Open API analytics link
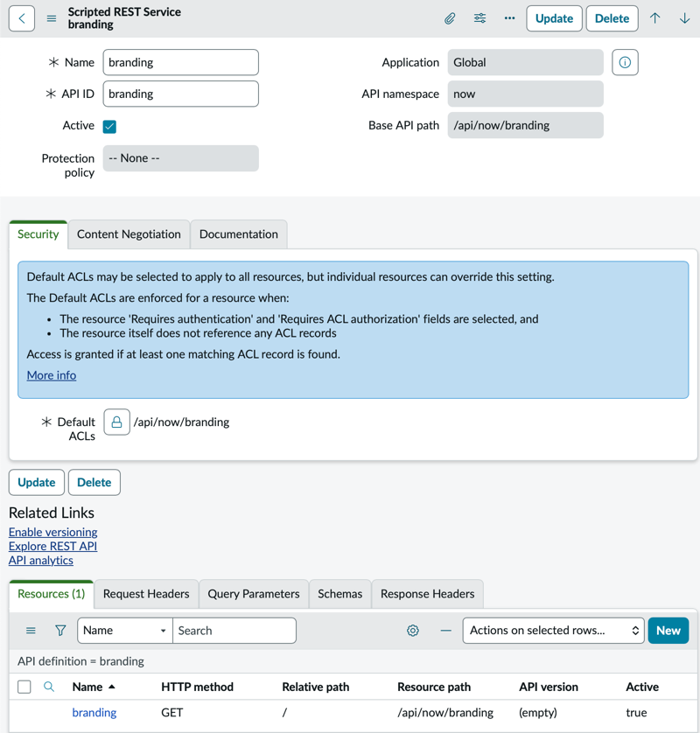The image size is (700, 733). tap(40, 560)
